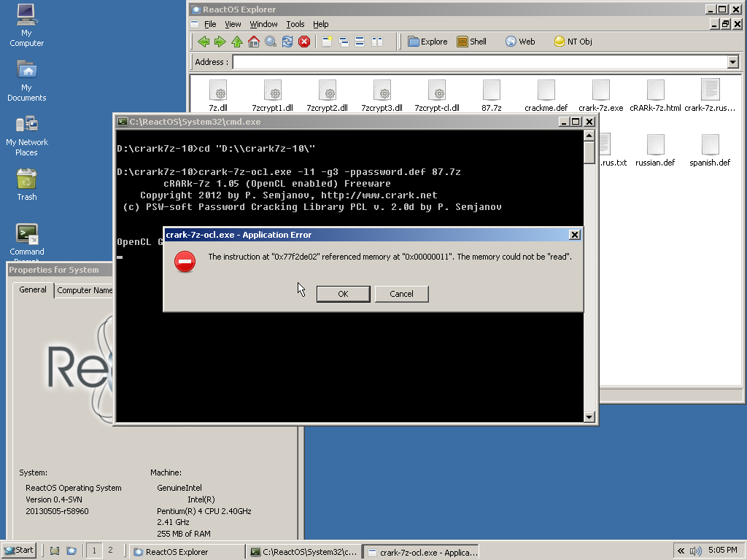Image resolution: width=747 pixels, height=560 pixels.
Task: Select the crark-7z.exe file
Action: (601, 96)
